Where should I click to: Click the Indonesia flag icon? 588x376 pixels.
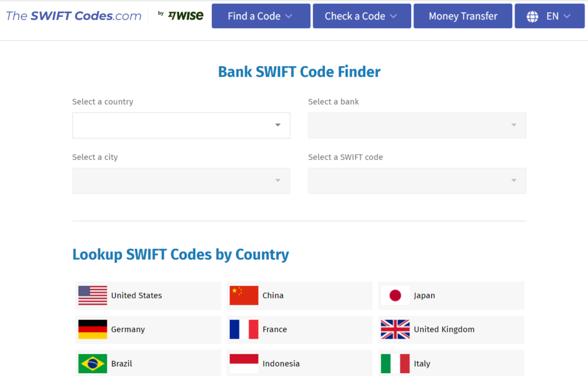point(243,363)
